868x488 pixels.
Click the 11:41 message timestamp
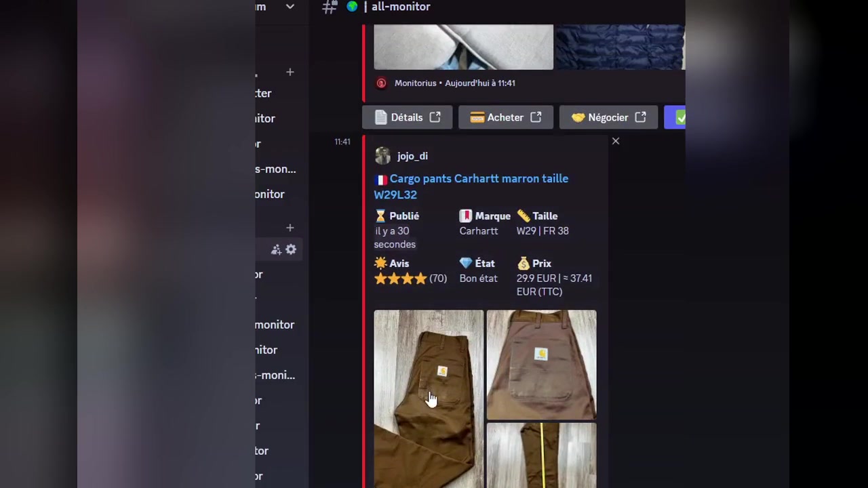coord(342,142)
